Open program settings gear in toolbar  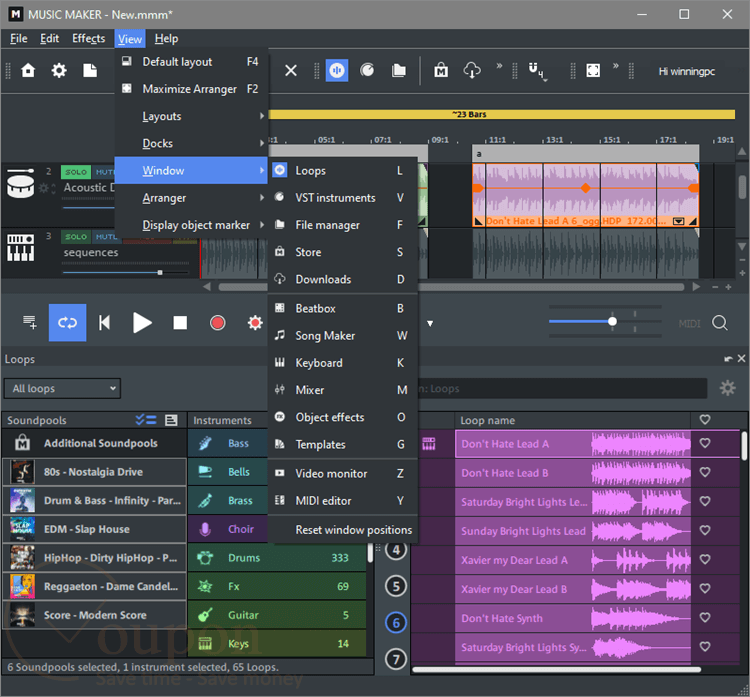[59, 71]
